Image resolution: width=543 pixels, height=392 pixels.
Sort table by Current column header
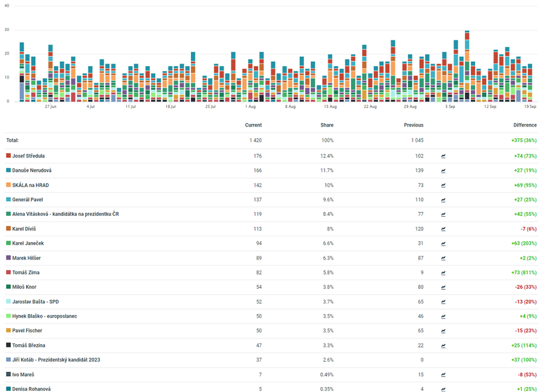[253, 125]
